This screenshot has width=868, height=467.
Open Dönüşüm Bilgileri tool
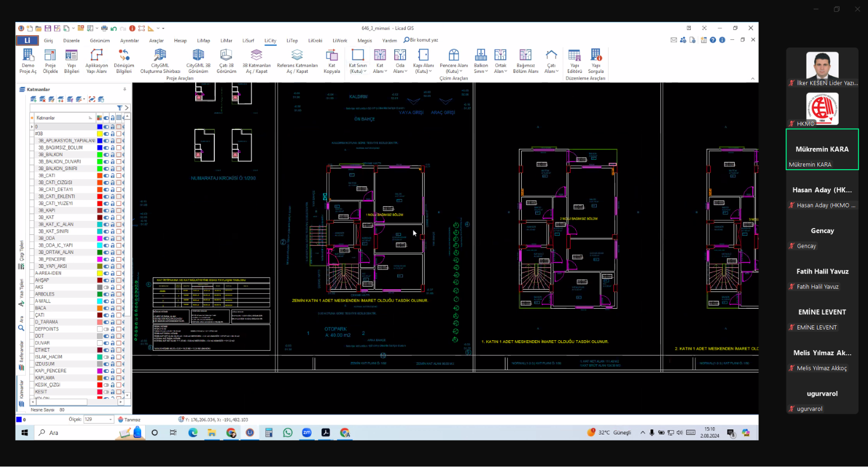(x=124, y=61)
